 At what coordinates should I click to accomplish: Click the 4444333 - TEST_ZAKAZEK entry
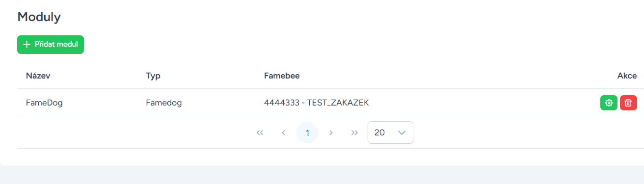coord(316,103)
